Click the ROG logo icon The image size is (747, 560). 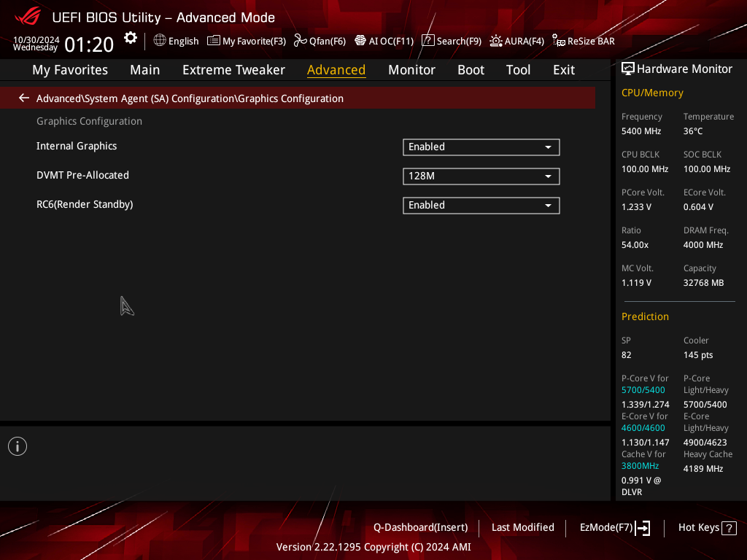tap(28, 17)
